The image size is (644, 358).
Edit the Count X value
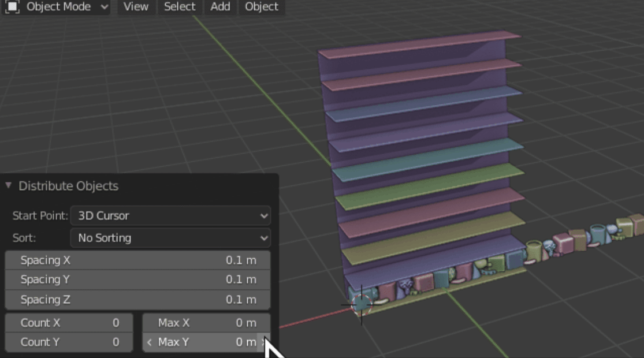click(x=69, y=323)
